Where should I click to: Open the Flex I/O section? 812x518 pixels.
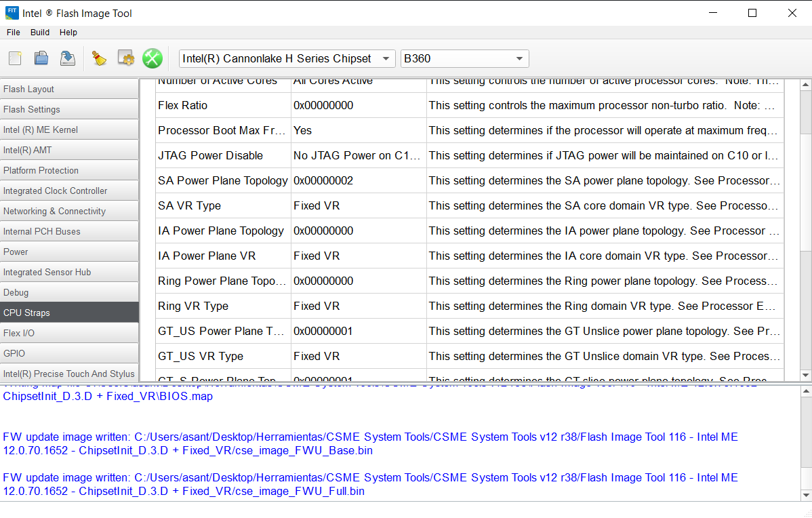tap(69, 333)
